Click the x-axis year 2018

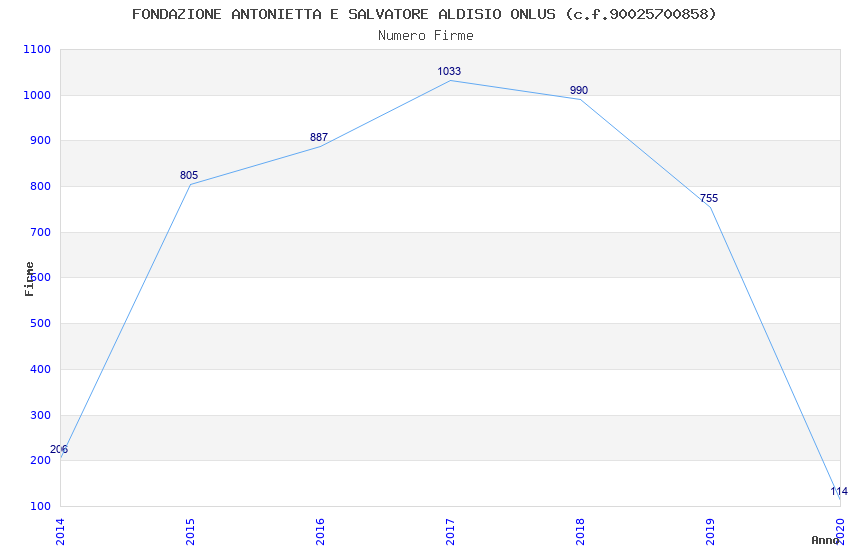tap(581, 532)
